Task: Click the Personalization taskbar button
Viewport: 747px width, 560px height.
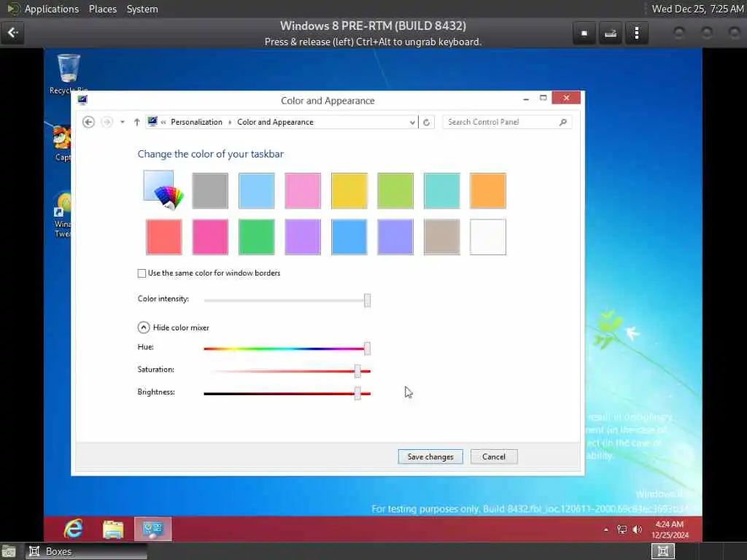Action: pyautogui.click(x=152, y=529)
